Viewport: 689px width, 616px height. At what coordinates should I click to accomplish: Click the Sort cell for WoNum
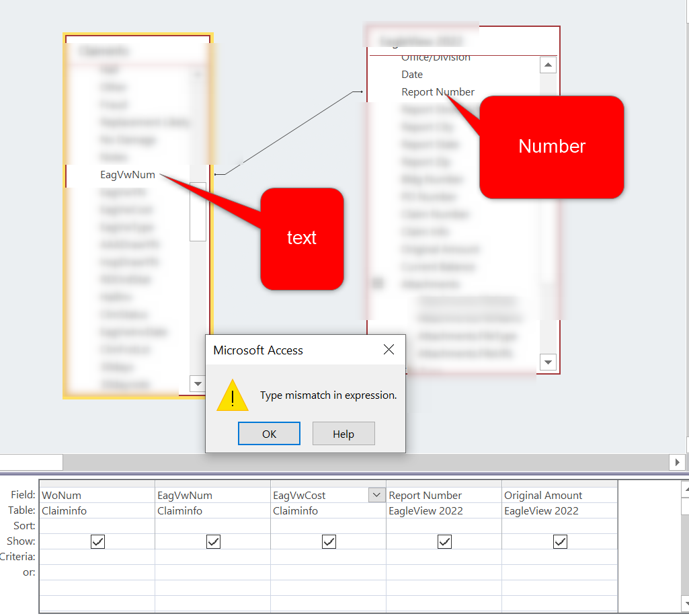[x=97, y=525]
